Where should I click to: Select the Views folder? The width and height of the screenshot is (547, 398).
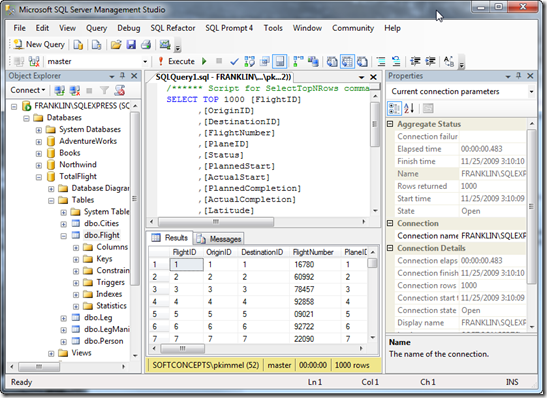81,353
